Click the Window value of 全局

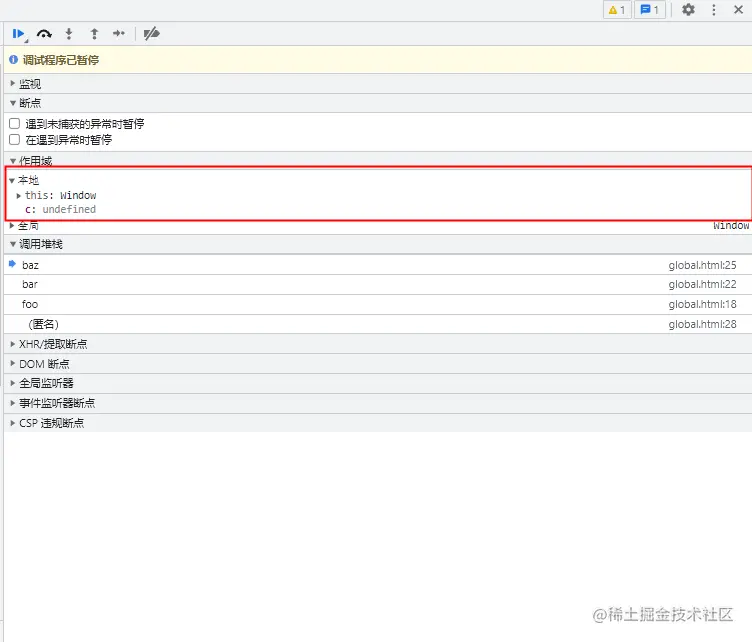(731, 225)
